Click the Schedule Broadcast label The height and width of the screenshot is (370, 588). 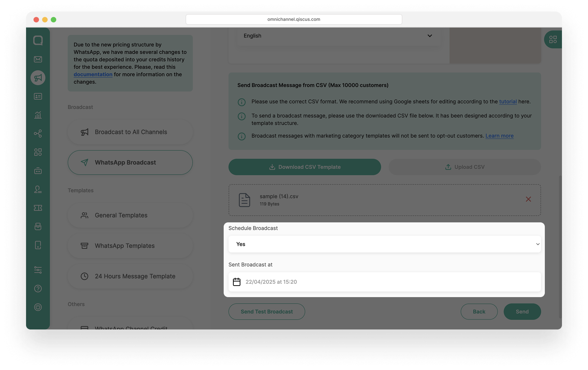253,228
